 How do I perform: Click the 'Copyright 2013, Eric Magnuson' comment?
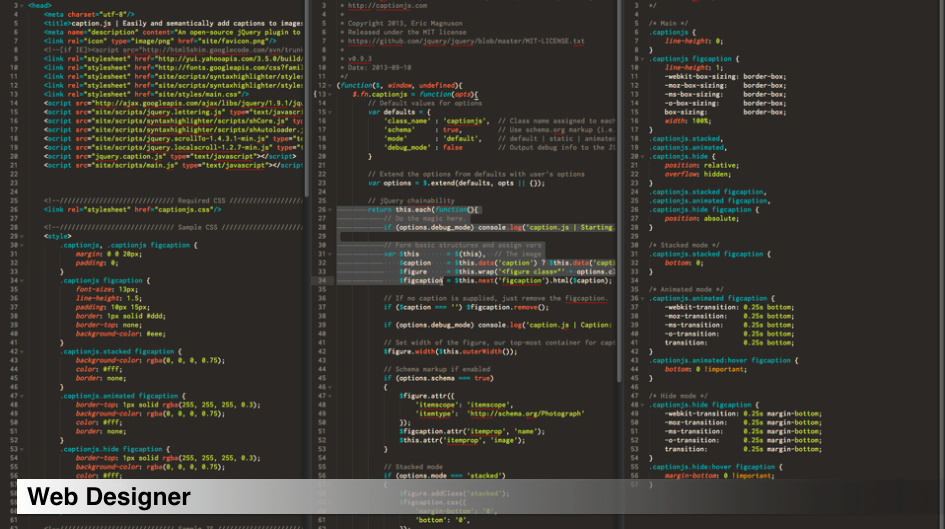pyautogui.click(x=405, y=23)
